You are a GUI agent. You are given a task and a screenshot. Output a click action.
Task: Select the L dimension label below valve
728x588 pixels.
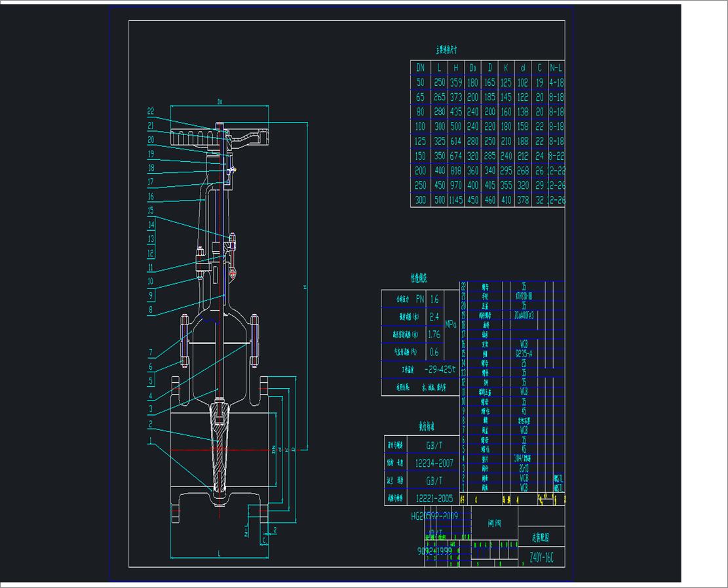[x=218, y=554]
